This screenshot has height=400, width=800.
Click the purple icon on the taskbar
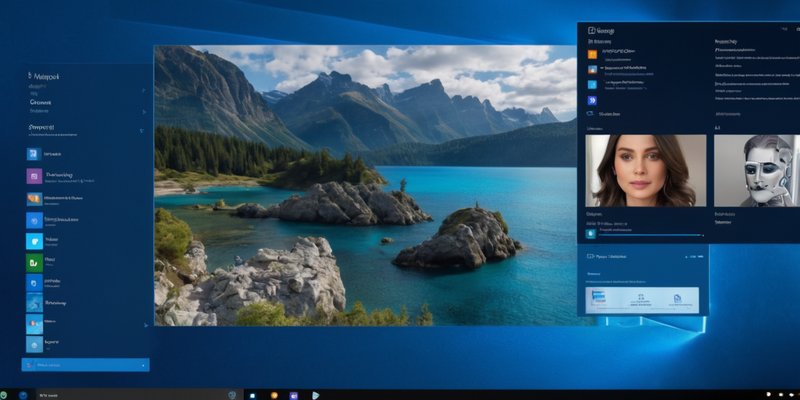pyautogui.click(x=293, y=395)
